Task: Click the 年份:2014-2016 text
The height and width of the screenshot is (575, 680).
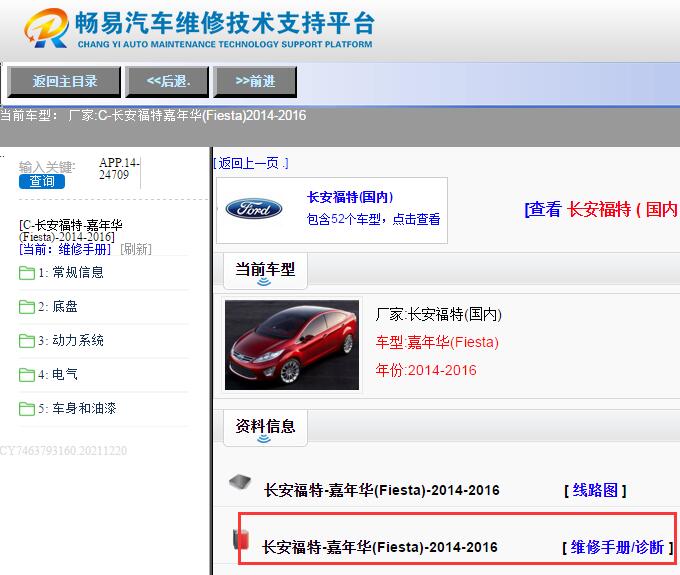Action: tap(426, 370)
